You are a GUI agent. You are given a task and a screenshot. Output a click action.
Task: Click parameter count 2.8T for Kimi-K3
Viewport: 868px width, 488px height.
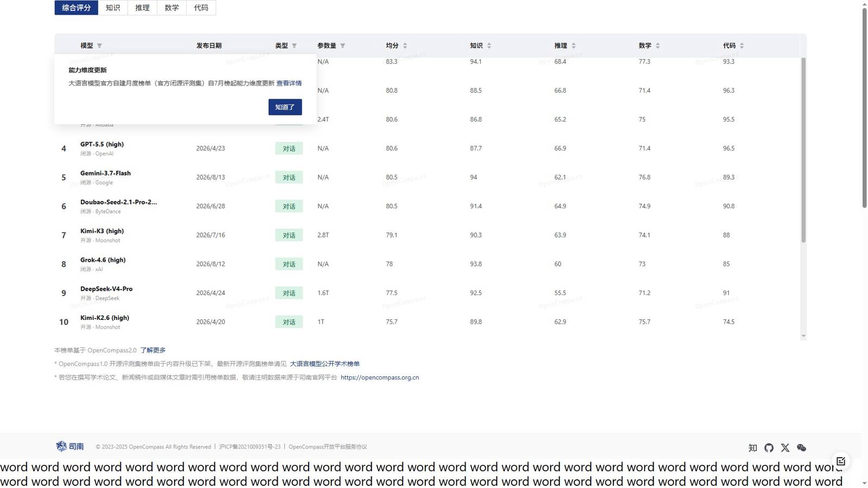[x=323, y=235]
